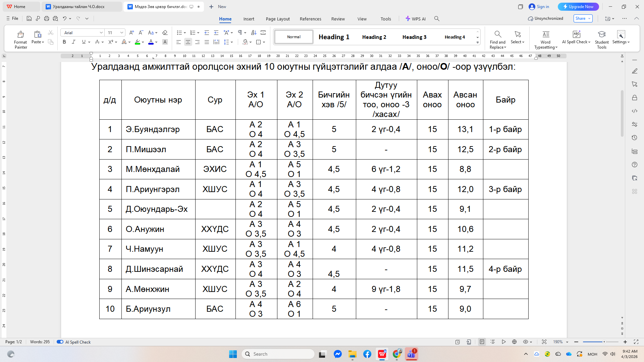Open the Page Layout tab
Viewport: 644px width, 362px height.
click(277, 19)
